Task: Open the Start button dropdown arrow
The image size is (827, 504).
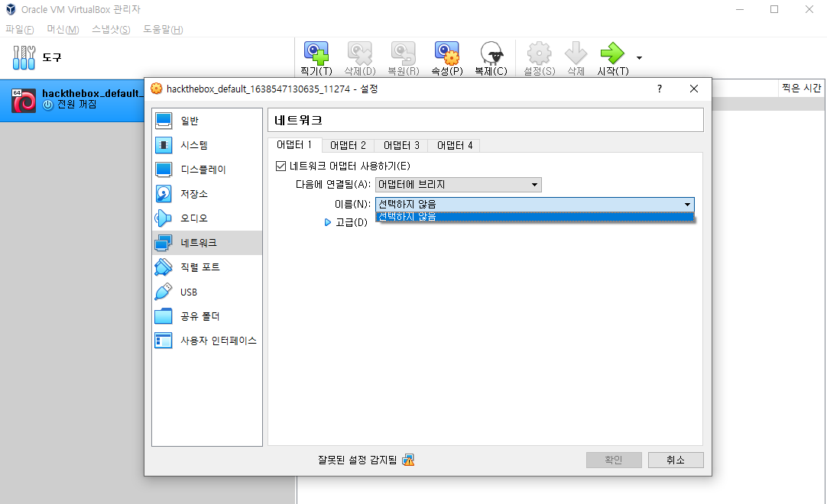Action: (x=639, y=58)
